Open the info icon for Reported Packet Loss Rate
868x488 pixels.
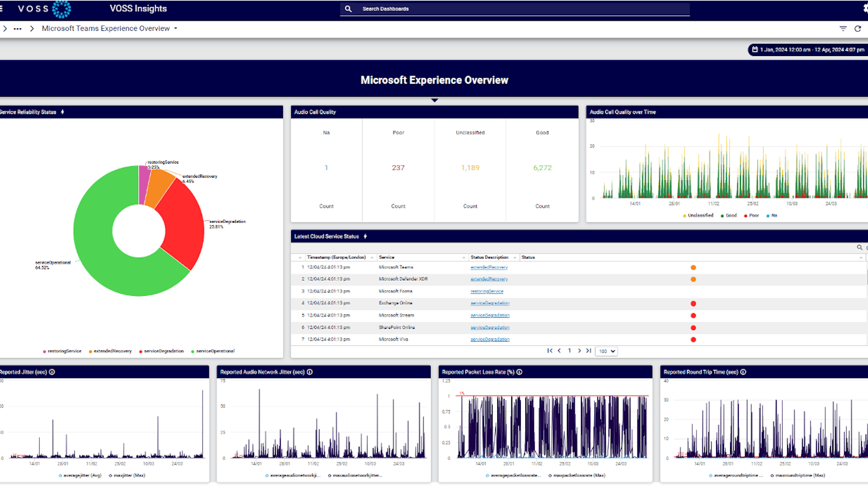tap(519, 372)
